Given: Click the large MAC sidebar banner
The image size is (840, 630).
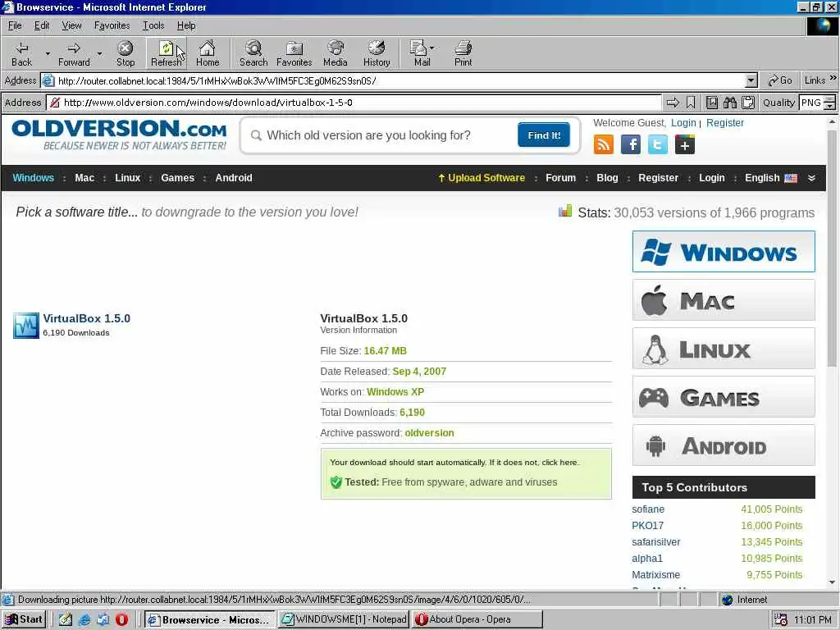Looking at the screenshot, I should (x=724, y=300).
